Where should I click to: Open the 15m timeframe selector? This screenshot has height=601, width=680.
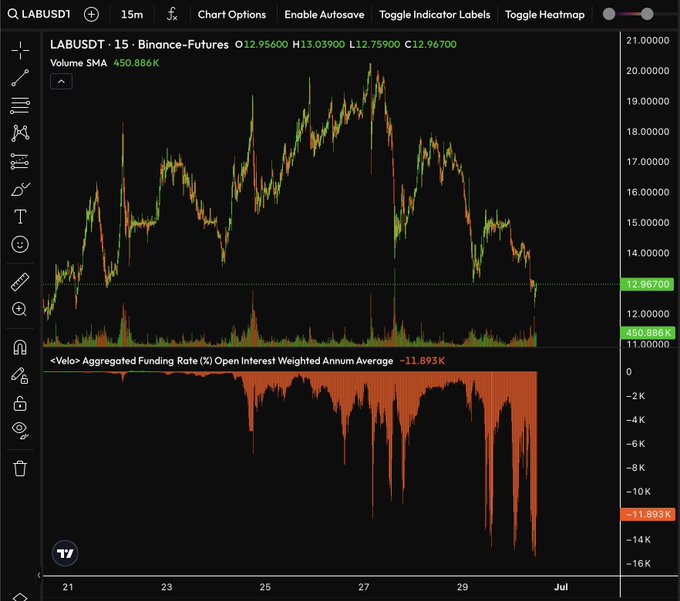[132, 14]
